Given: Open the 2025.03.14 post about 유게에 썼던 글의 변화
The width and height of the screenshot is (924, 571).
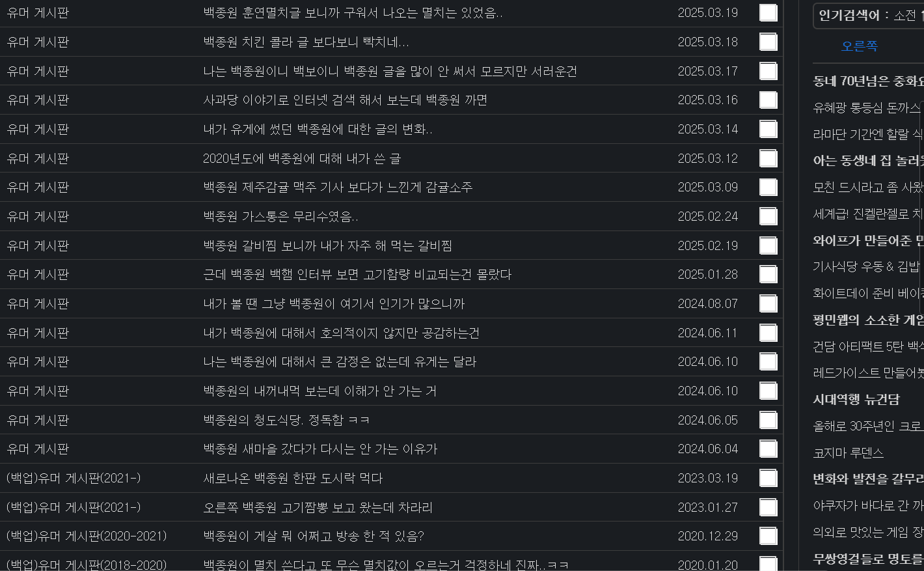Looking at the screenshot, I should tap(318, 130).
